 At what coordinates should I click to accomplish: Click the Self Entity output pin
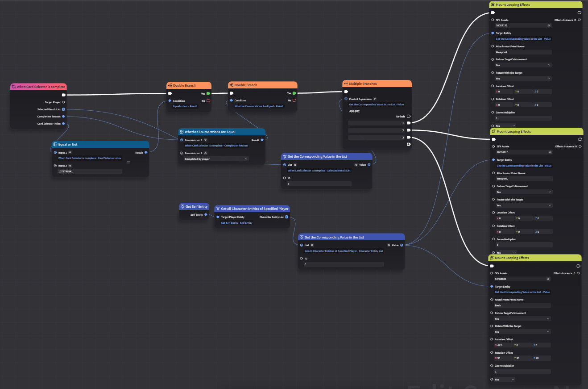[x=206, y=215]
